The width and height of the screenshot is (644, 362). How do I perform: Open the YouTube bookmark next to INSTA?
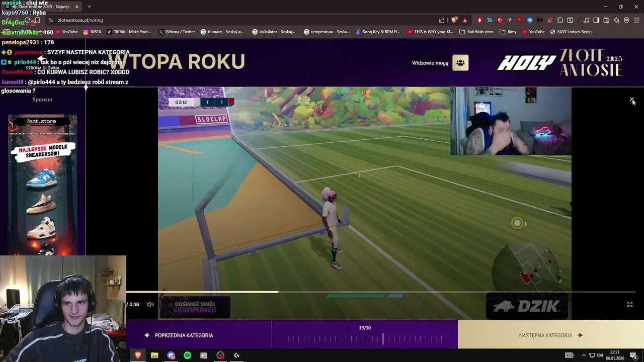click(66, 32)
